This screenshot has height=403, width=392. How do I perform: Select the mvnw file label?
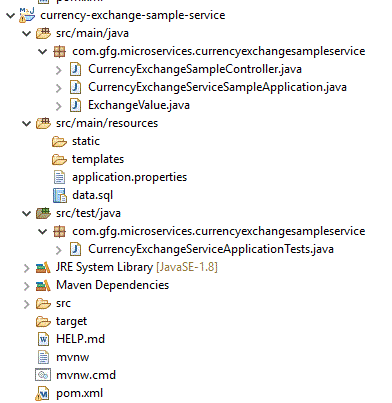point(73,357)
